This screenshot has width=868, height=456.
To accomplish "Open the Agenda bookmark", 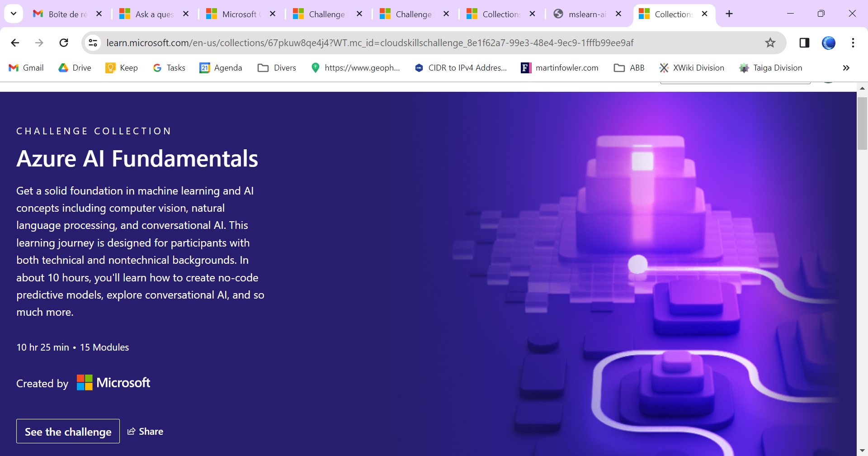I will click(221, 68).
